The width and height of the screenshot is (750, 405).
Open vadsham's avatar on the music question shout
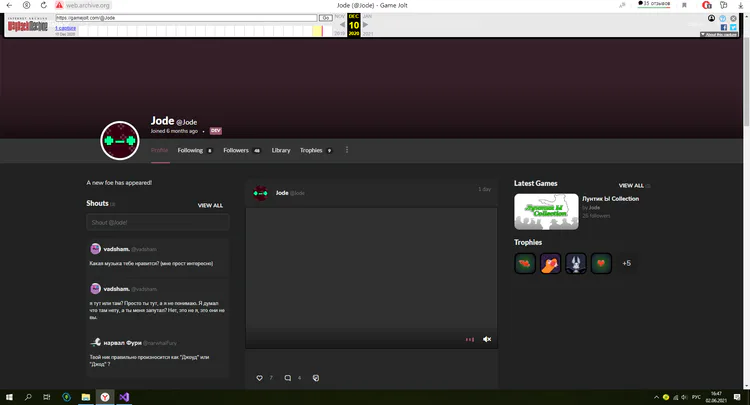96,249
